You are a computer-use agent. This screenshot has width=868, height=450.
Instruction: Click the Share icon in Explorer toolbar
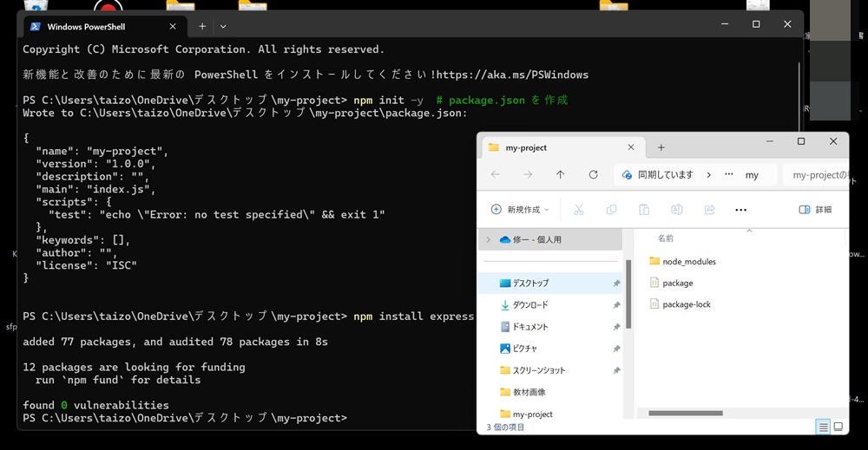coord(709,210)
